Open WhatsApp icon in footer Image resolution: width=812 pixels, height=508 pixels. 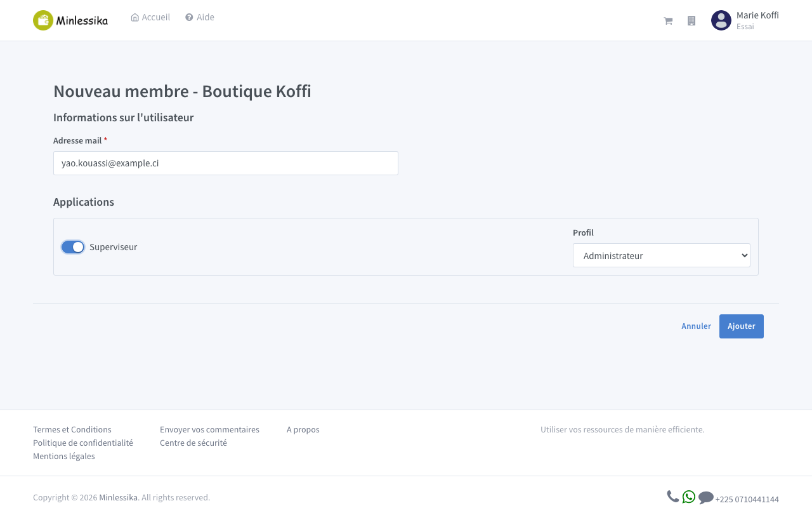coord(689,497)
